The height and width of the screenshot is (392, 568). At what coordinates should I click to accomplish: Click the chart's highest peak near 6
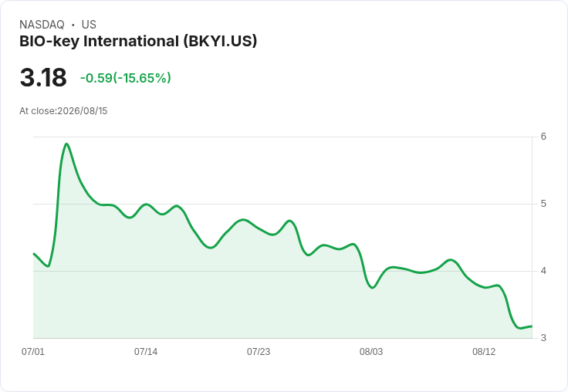point(66,144)
